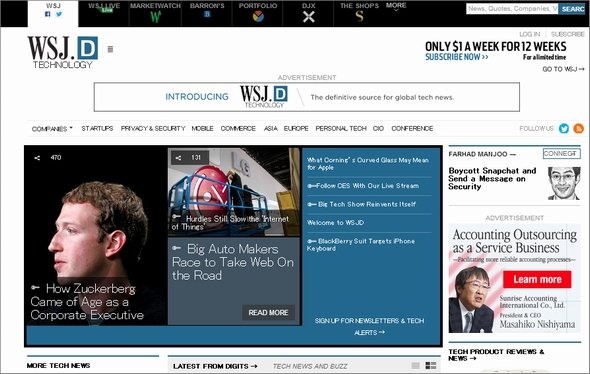Open MarketWatch green W icon
Image resolution: width=590 pixels, height=374 pixels.
(x=155, y=17)
